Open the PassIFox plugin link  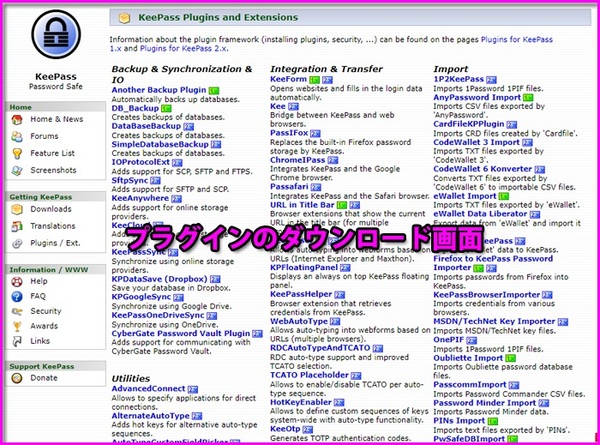tap(289, 133)
